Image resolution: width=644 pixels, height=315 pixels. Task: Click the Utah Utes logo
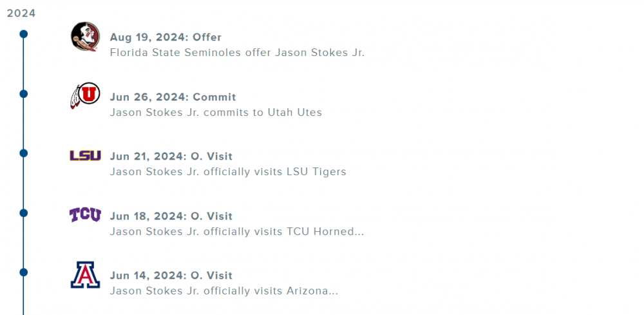pyautogui.click(x=85, y=97)
